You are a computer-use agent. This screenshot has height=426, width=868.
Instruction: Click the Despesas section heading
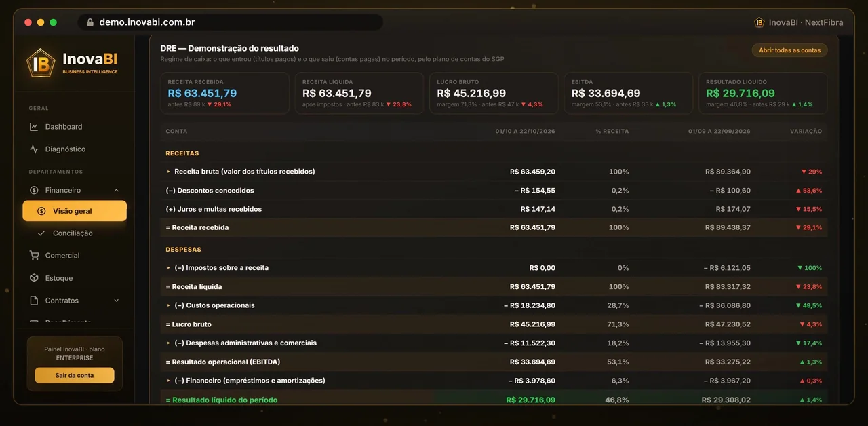tap(183, 250)
